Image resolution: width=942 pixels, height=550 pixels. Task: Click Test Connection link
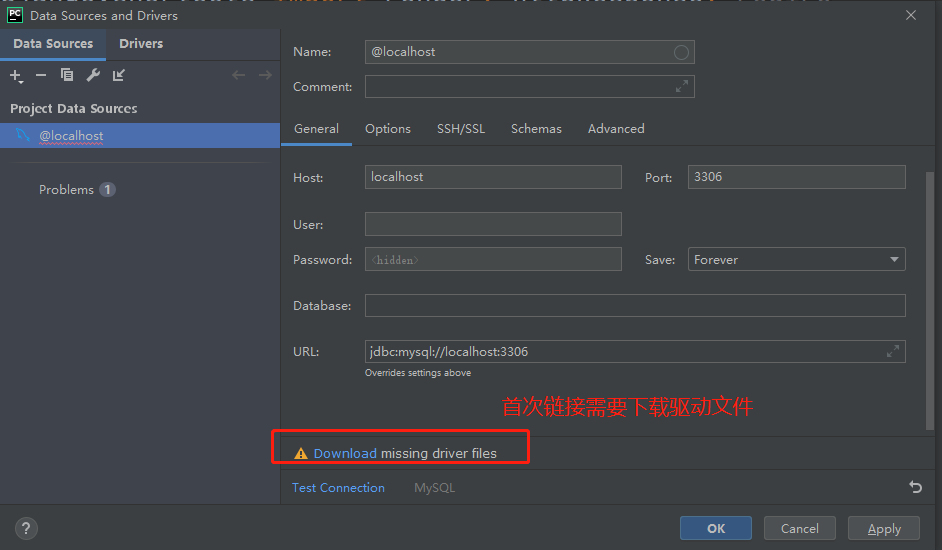[x=338, y=487]
